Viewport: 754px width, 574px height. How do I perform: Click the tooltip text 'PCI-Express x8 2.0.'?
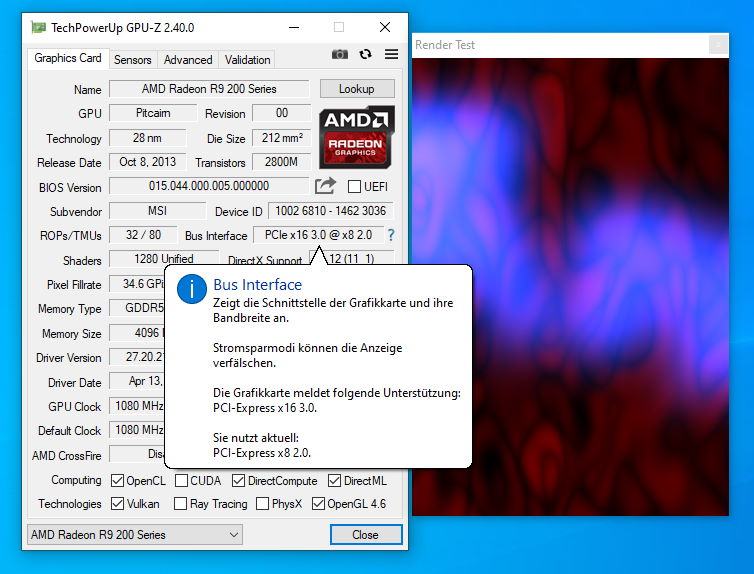pyautogui.click(x=262, y=453)
